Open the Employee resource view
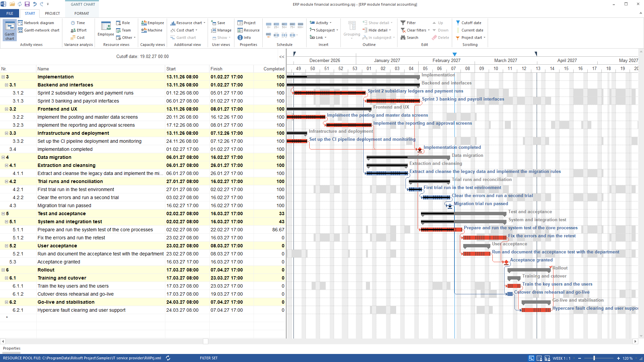This screenshot has width=644, height=362. (106, 29)
